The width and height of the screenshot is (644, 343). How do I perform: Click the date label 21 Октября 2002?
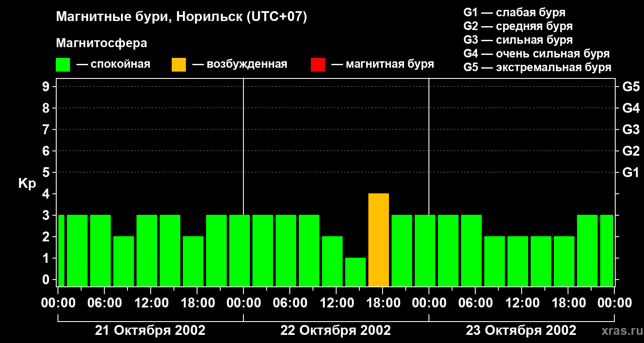click(150, 331)
